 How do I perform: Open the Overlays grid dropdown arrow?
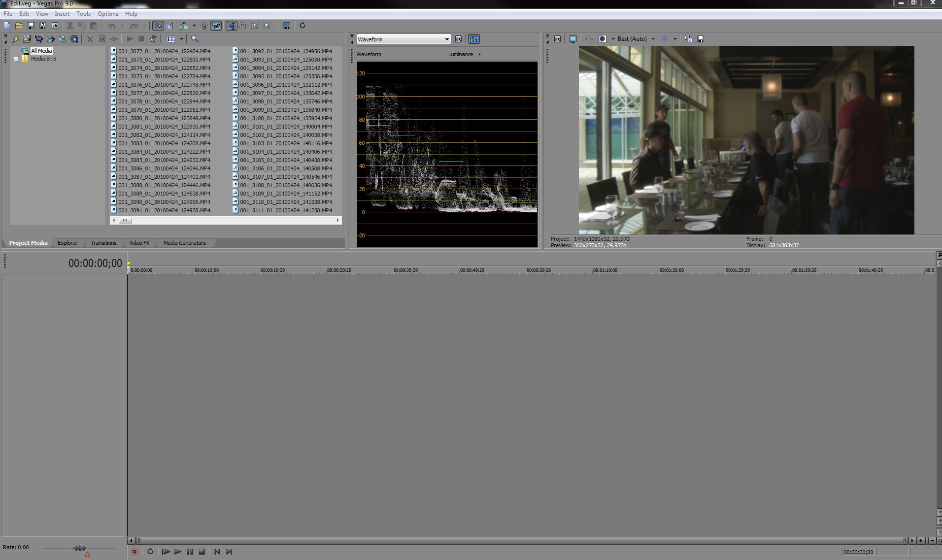674,39
